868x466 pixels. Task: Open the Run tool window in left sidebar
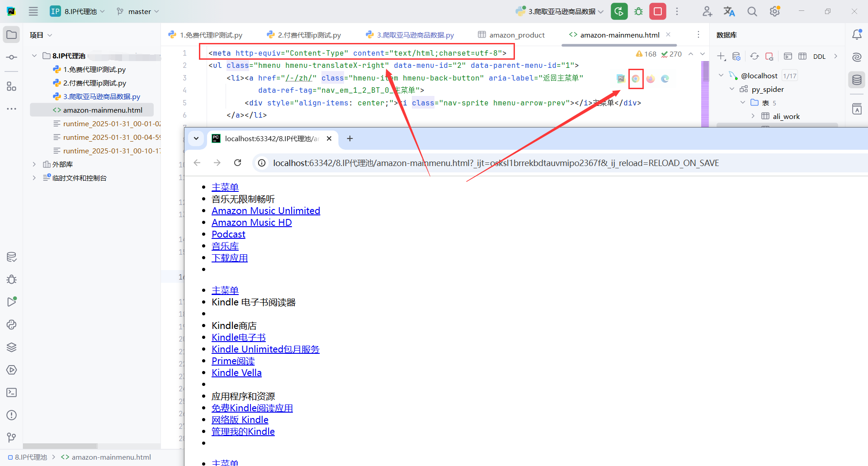click(x=11, y=302)
